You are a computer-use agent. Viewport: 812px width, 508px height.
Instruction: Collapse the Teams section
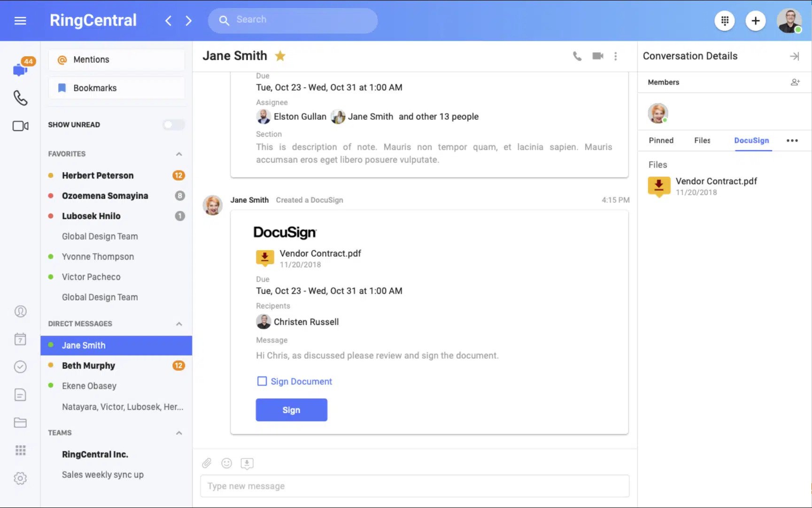pyautogui.click(x=179, y=433)
